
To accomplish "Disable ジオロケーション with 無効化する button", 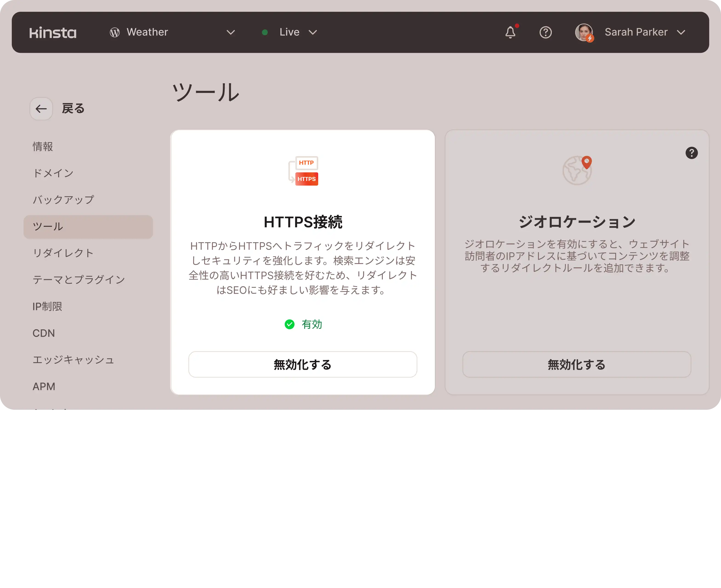I will [x=576, y=365].
